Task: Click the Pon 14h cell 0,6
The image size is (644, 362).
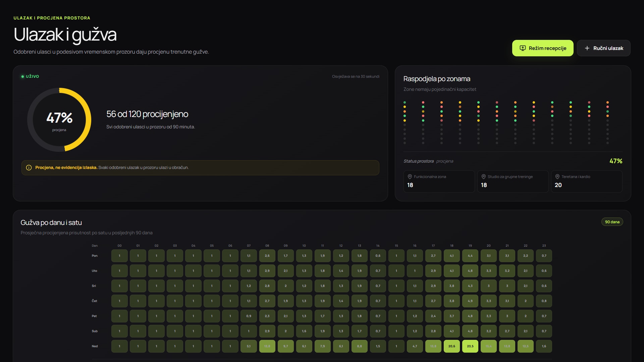Action: pyautogui.click(x=378, y=256)
